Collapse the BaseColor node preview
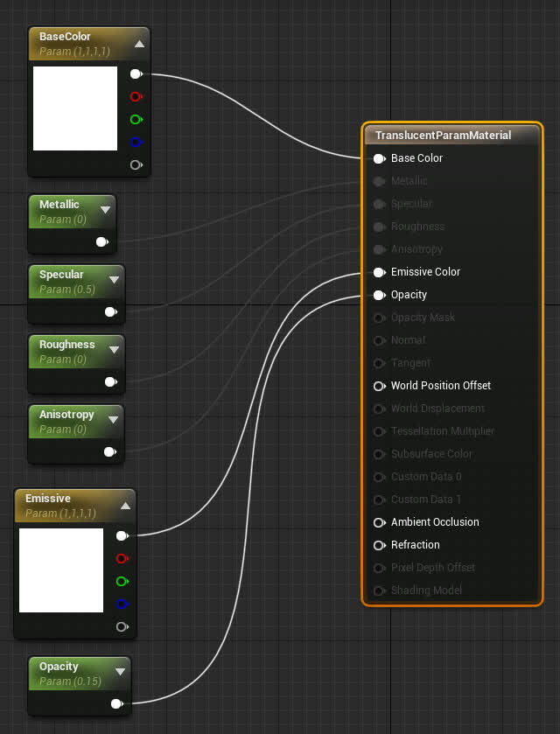The height and width of the screenshot is (734, 560). (140, 42)
